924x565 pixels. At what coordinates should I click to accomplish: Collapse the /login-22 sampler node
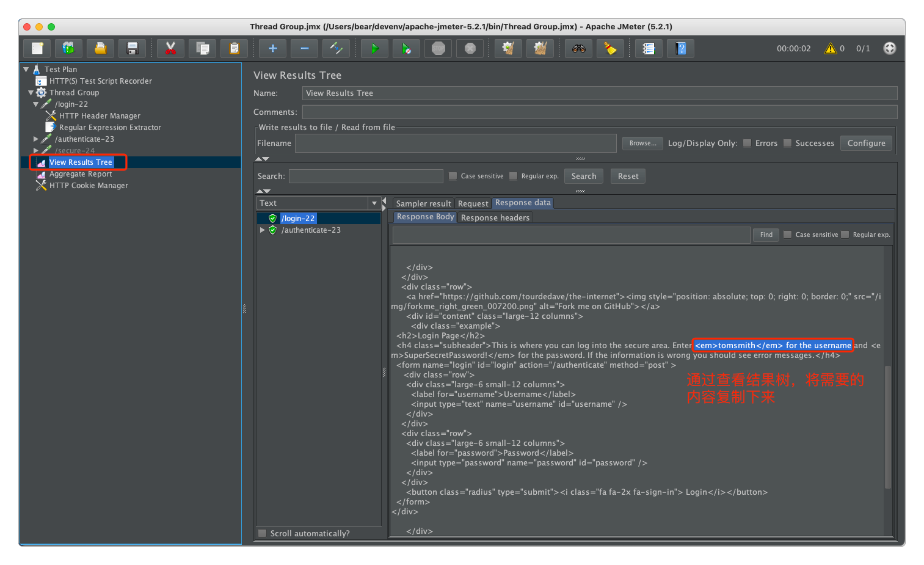pyautogui.click(x=35, y=104)
